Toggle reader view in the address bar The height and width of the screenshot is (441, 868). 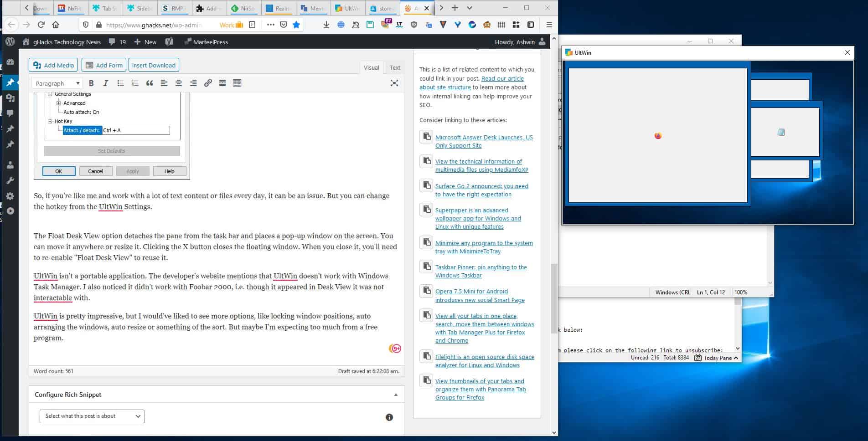(252, 25)
